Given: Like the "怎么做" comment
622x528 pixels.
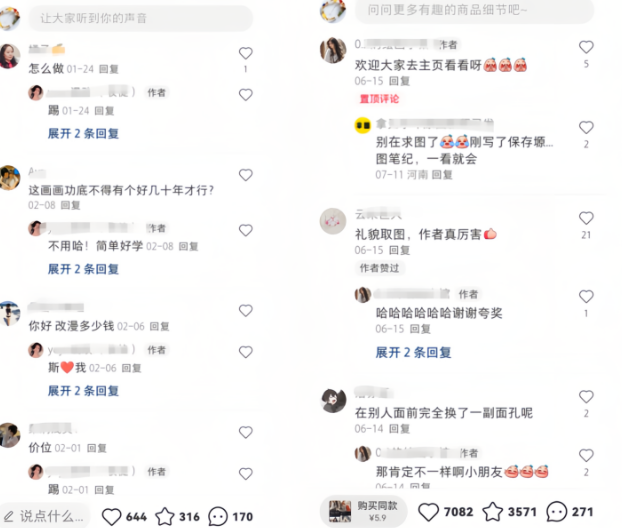Looking at the screenshot, I should pyautogui.click(x=246, y=53).
